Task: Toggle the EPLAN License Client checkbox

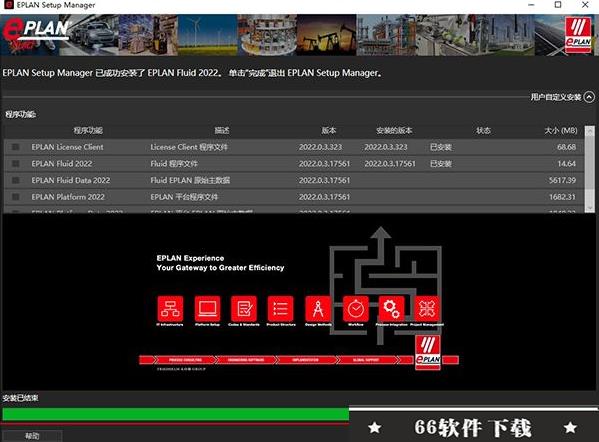Action: pyautogui.click(x=16, y=147)
